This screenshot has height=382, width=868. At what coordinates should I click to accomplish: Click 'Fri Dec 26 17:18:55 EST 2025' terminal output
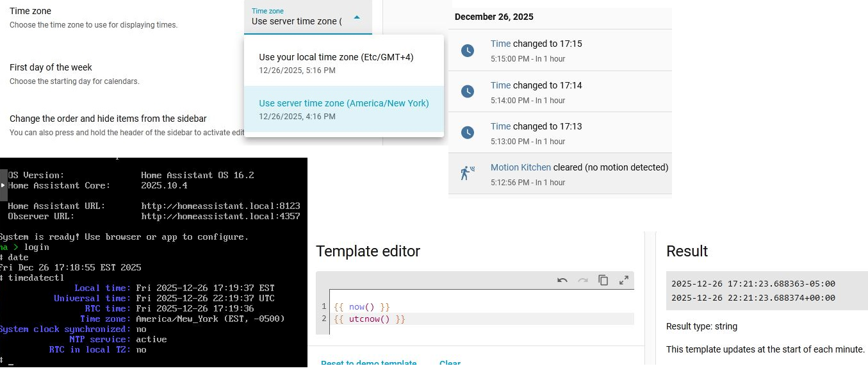(70, 267)
